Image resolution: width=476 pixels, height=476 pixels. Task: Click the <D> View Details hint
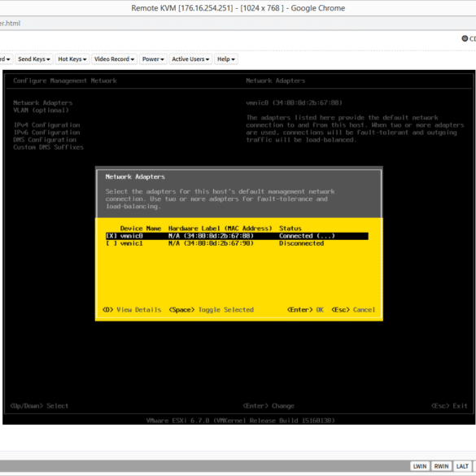pos(132,310)
